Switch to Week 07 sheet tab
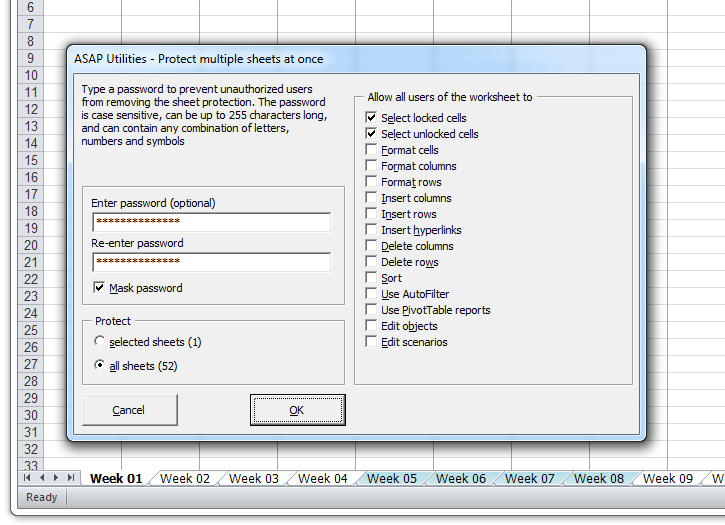 529,478
